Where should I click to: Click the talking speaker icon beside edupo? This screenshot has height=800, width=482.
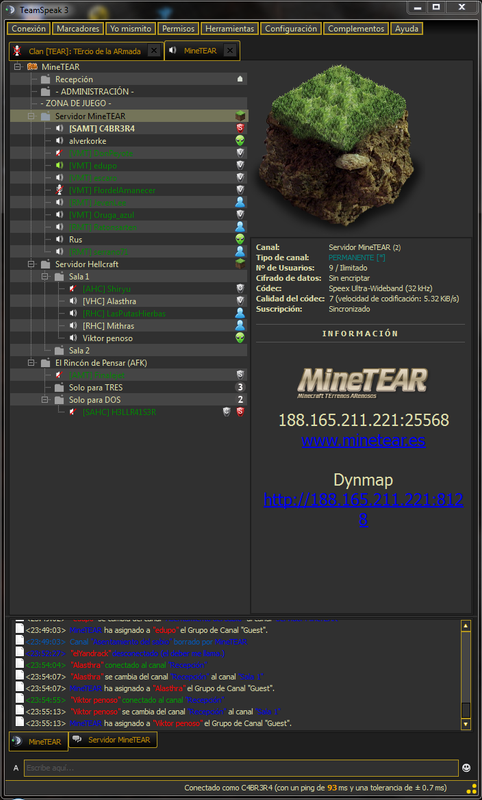(59, 165)
